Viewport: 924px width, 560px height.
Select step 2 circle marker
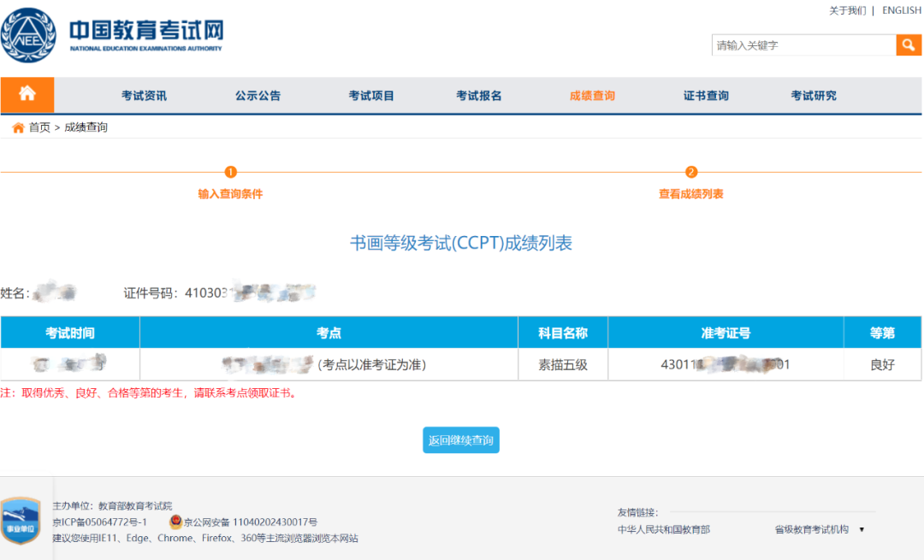click(x=691, y=172)
